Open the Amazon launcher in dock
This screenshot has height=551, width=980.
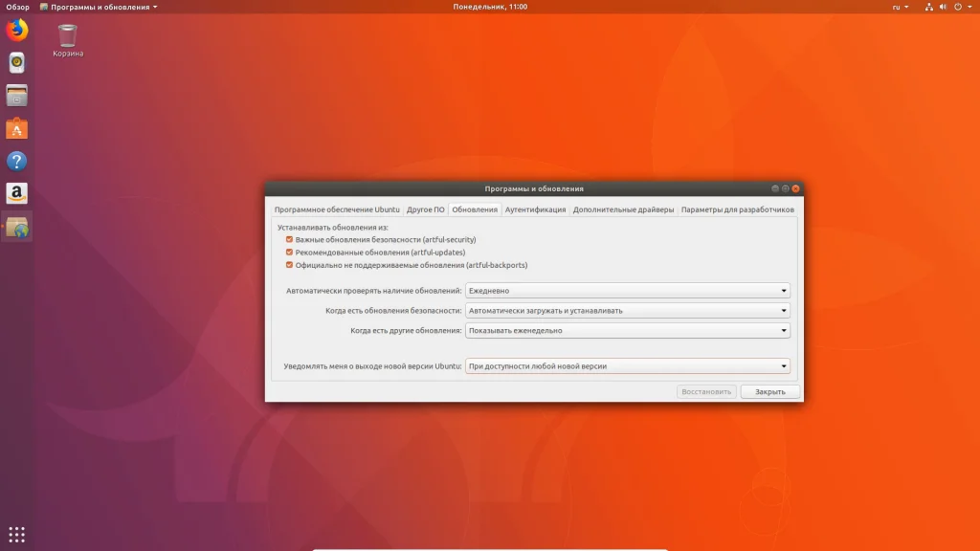tap(16, 193)
